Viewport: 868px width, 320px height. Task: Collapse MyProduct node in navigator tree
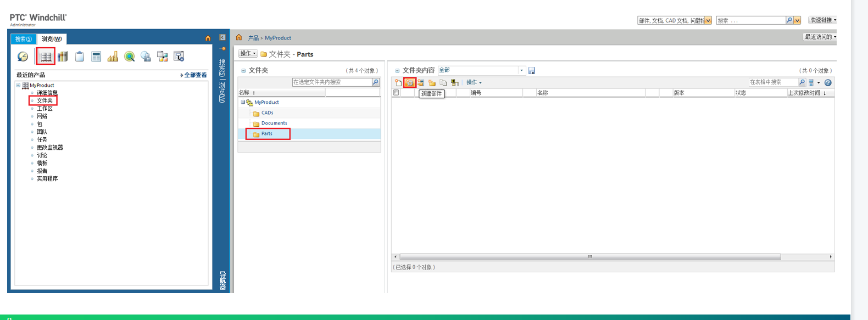point(18,85)
